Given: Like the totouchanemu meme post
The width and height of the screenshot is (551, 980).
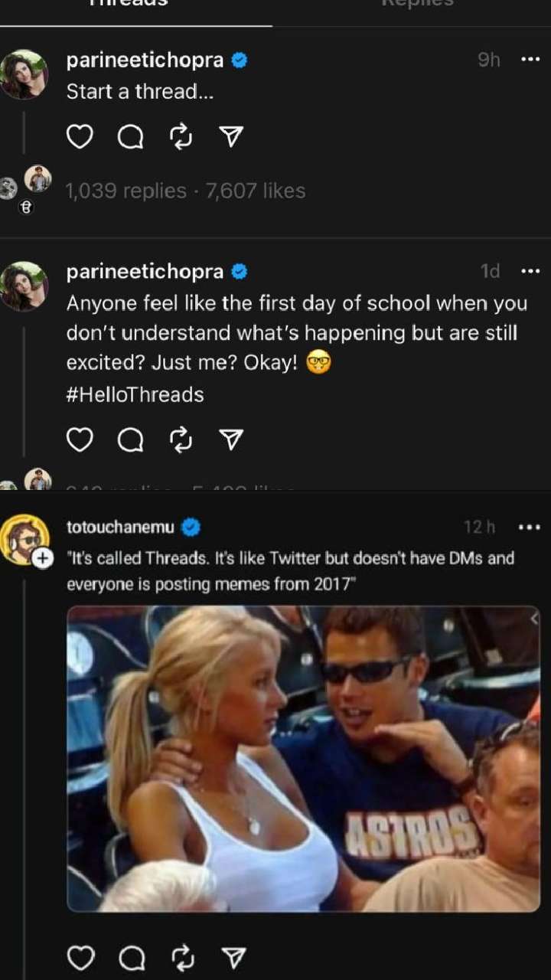Looking at the screenshot, I should pyautogui.click(x=80, y=957).
